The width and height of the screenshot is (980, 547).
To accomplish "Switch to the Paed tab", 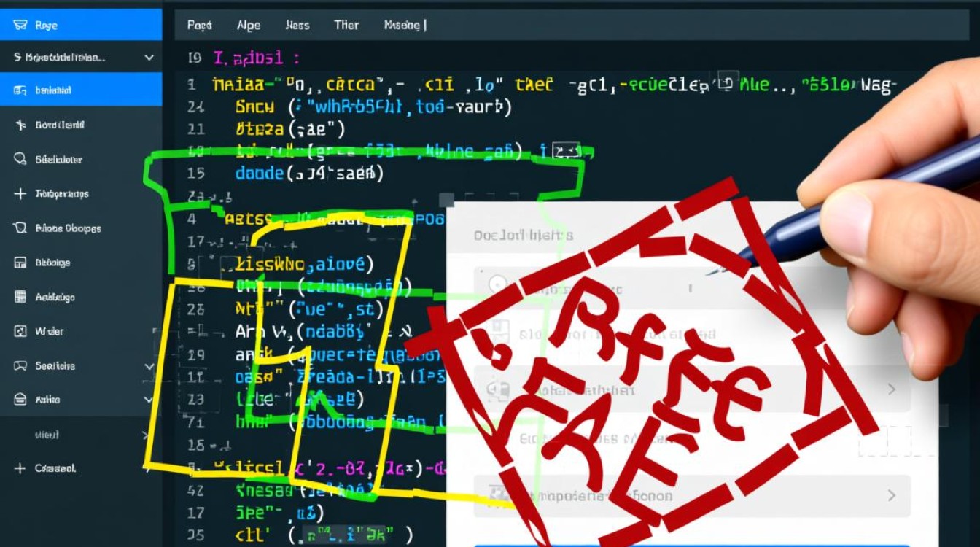I will pos(199,25).
